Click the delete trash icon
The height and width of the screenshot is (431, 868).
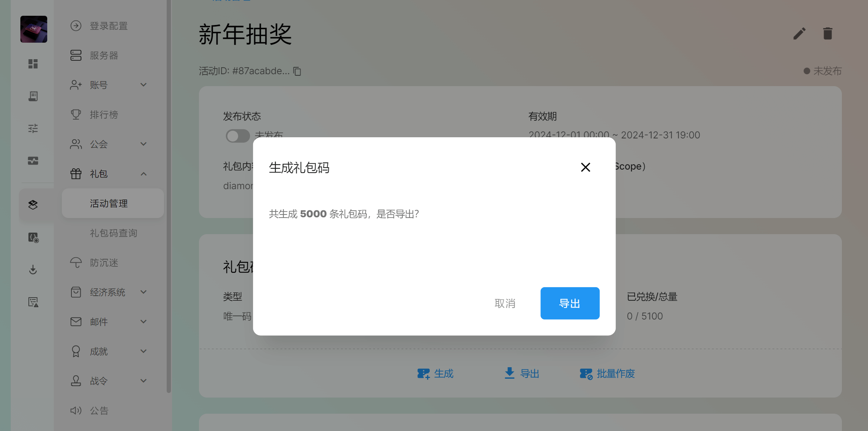tap(828, 34)
